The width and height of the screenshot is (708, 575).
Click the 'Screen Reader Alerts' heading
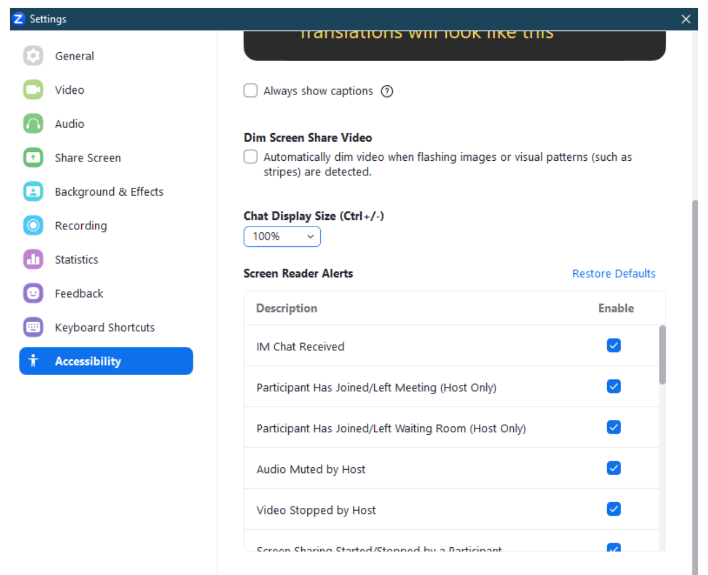pos(298,274)
